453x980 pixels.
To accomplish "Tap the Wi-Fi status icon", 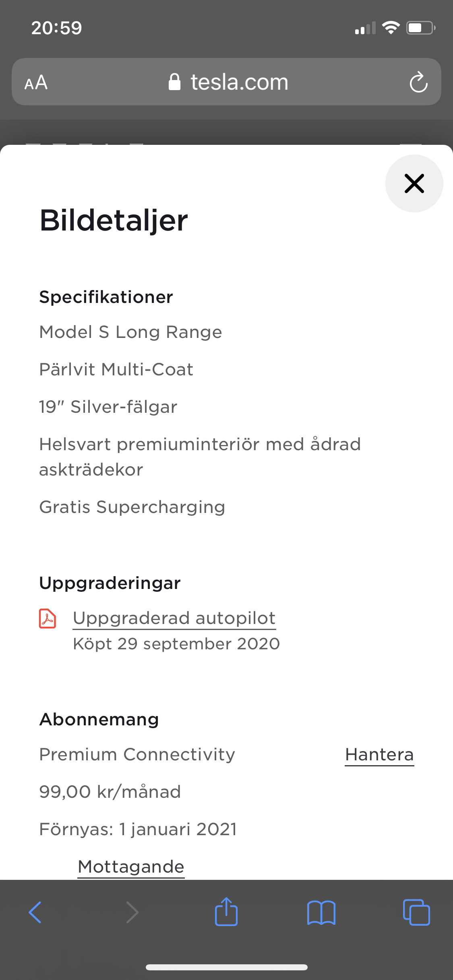I will [391, 28].
